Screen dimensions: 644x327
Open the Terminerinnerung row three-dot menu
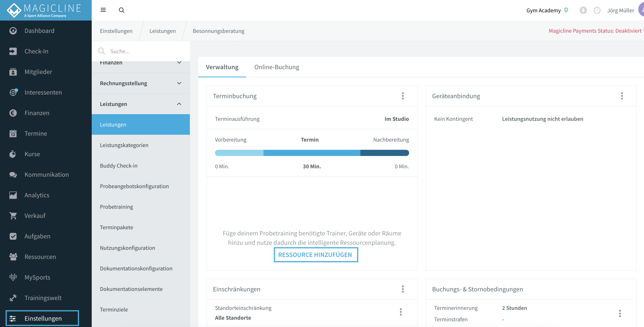(x=620, y=314)
